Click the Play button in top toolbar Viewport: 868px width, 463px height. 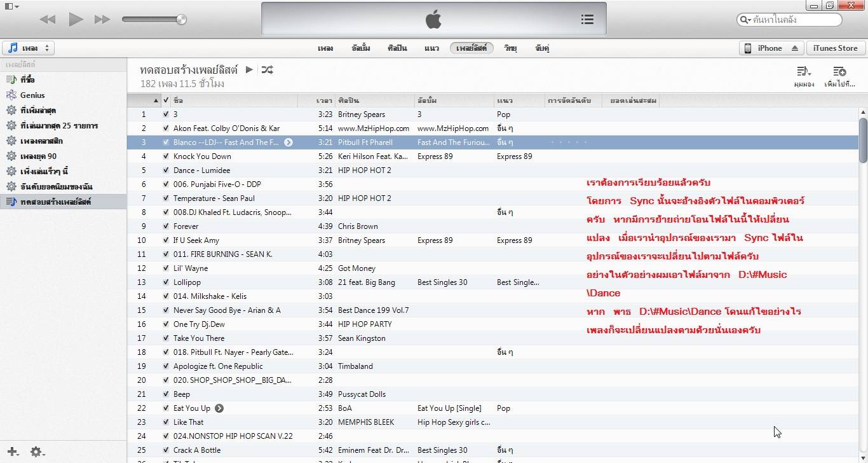click(x=76, y=20)
